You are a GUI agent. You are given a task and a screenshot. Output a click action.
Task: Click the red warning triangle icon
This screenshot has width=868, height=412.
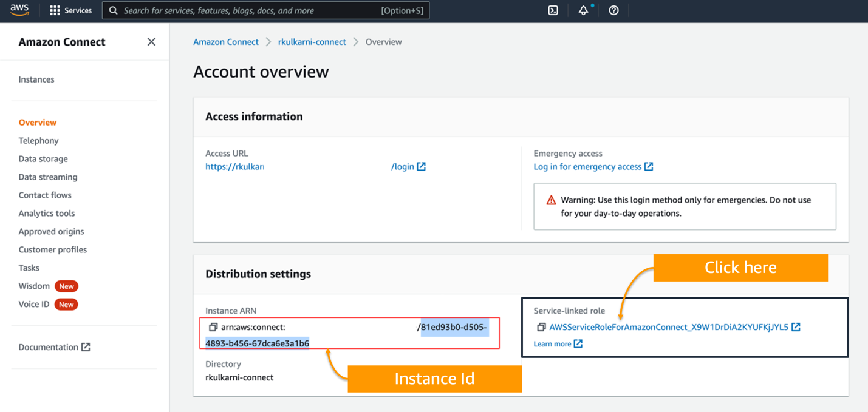551,200
